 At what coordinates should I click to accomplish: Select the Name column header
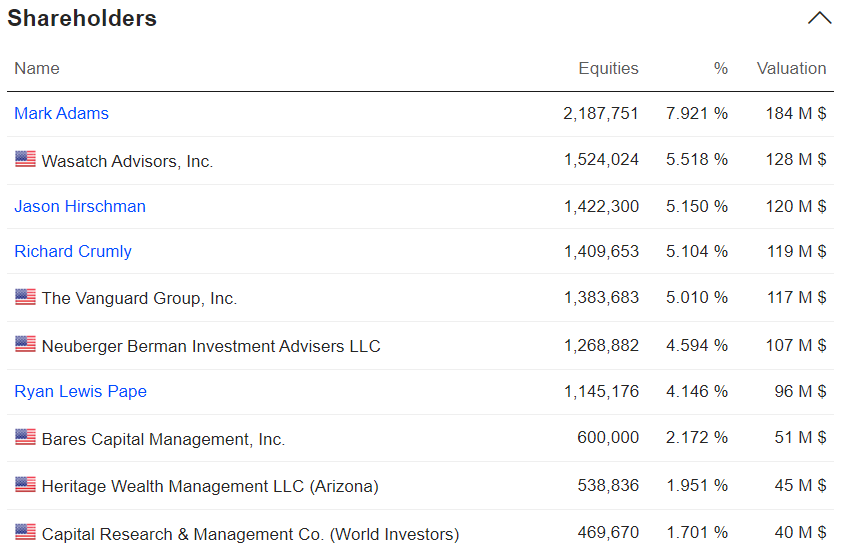coord(37,69)
